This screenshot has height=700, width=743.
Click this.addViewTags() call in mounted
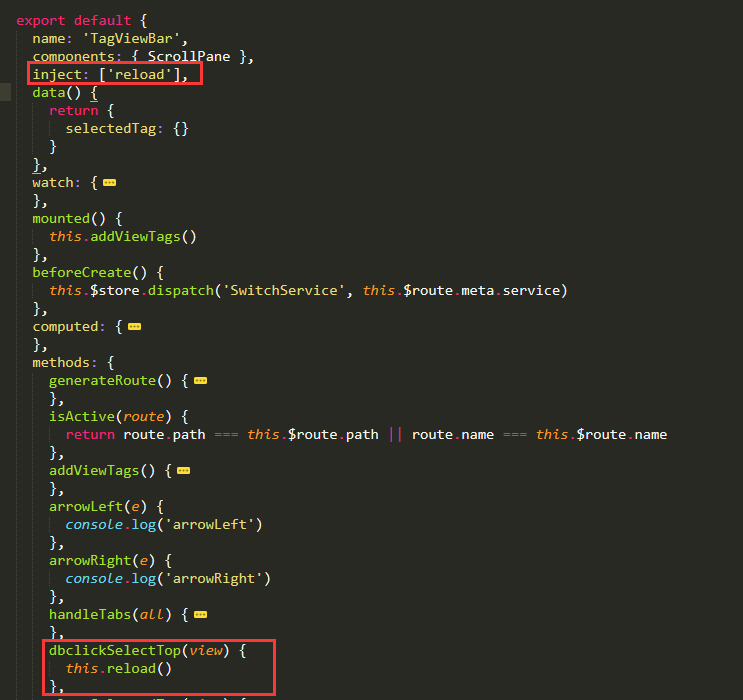click(x=123, y=237)
